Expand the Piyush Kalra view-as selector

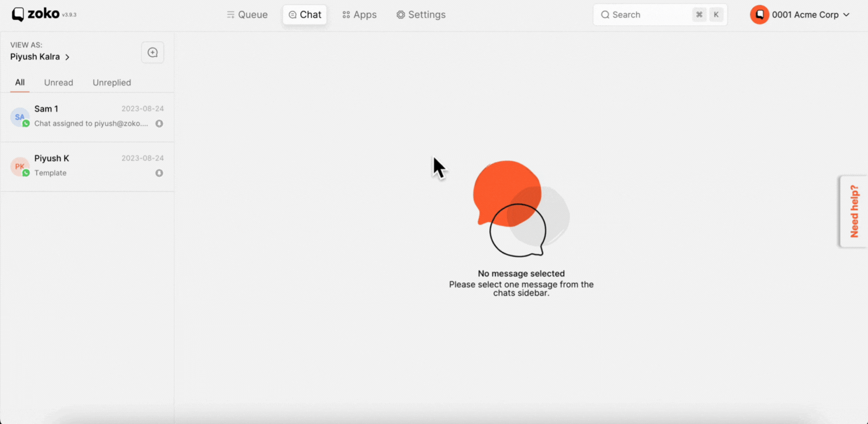[x=40, y=57]
